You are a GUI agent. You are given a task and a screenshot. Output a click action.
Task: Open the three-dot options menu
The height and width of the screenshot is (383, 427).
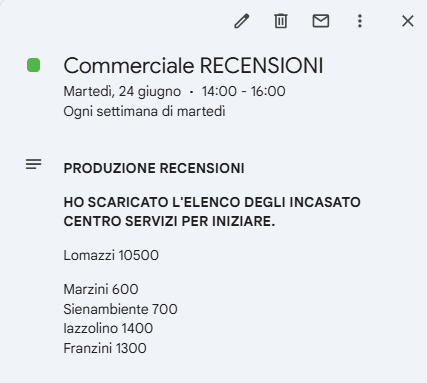360,21
